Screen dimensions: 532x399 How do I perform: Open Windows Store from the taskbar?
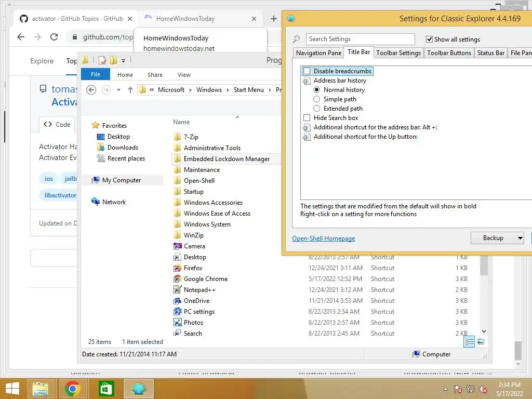(x=106, y=389)
